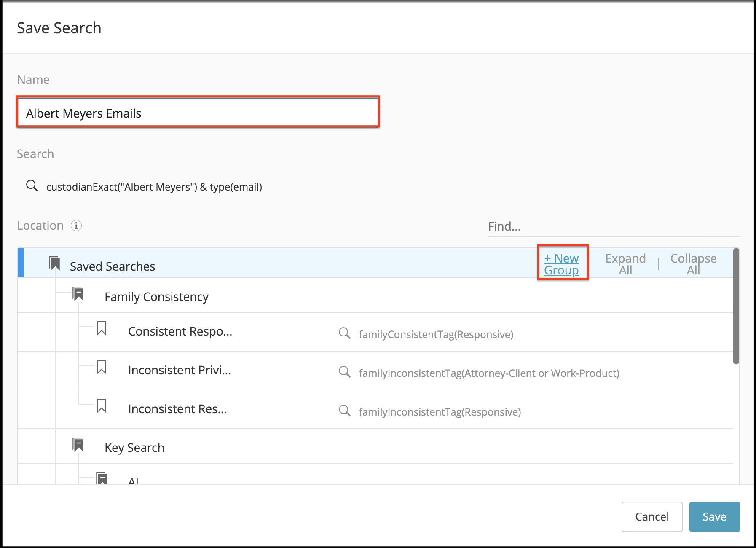Click the Key Search group icon
This screenshot has height=548, width=756.
point(78,445)
